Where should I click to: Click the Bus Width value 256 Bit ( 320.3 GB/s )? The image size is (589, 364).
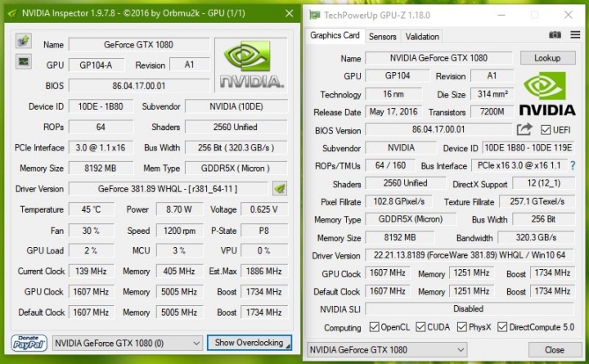[236, 147]
